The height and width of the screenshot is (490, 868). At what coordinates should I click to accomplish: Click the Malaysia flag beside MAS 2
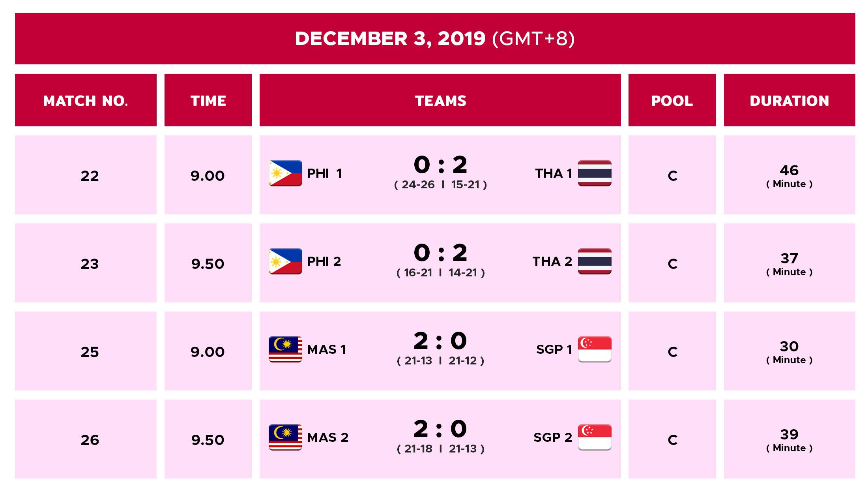coord(285,437)
